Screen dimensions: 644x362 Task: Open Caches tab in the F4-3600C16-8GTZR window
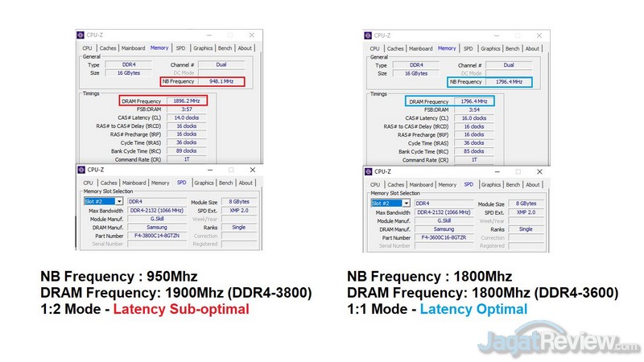(395, 185)
